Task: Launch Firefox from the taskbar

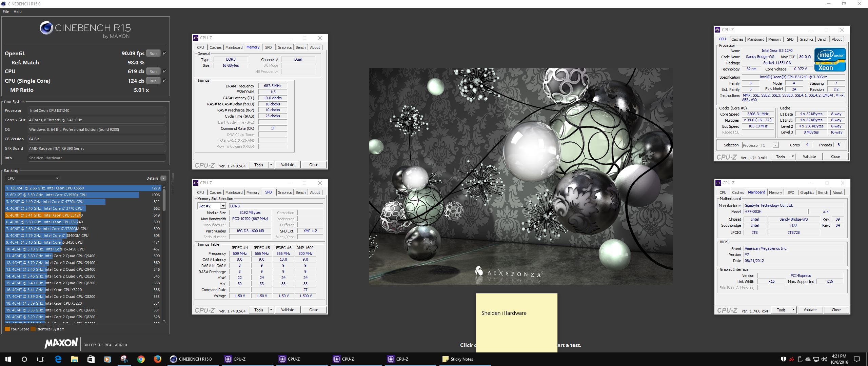Action: (157, 359)
